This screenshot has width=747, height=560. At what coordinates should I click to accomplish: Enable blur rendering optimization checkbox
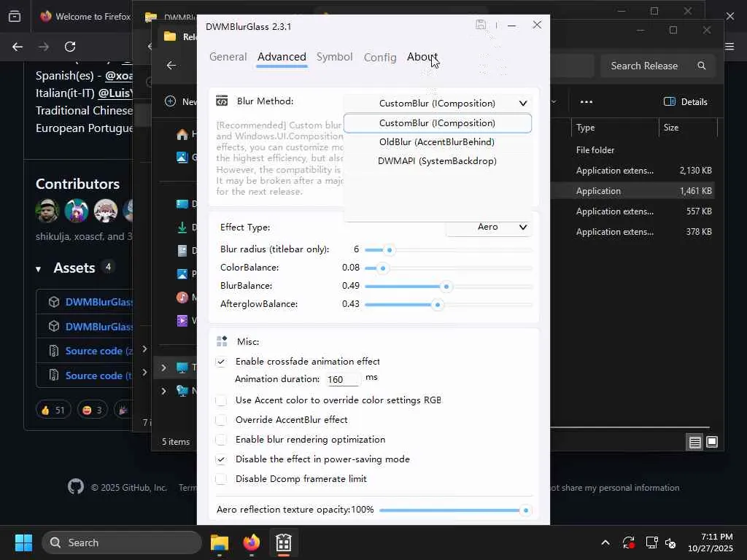pyautogui.click(x=221, y=440)
